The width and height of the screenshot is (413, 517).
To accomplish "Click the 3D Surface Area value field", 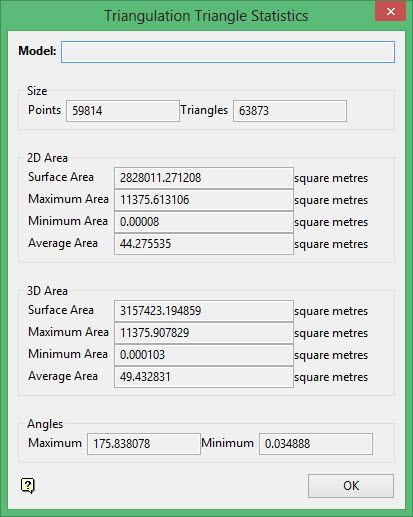I will (x=204, y=311).
